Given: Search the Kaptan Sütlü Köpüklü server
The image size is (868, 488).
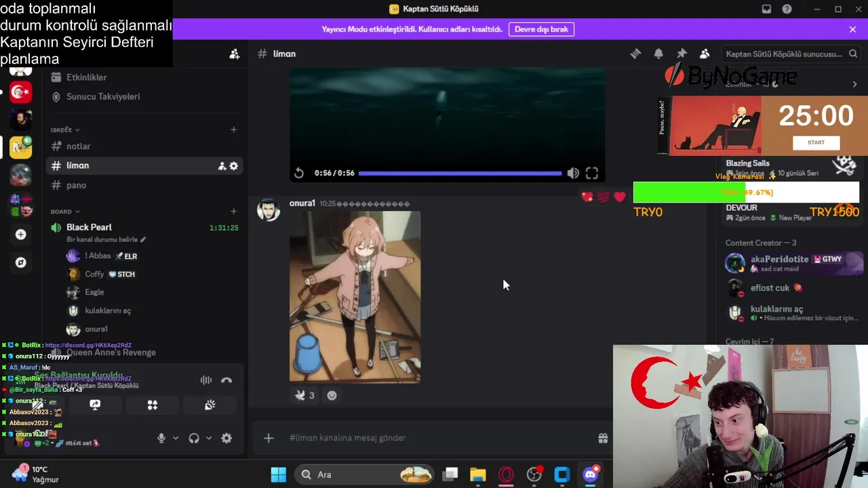Looking at the screenshot, I should 791,54.
